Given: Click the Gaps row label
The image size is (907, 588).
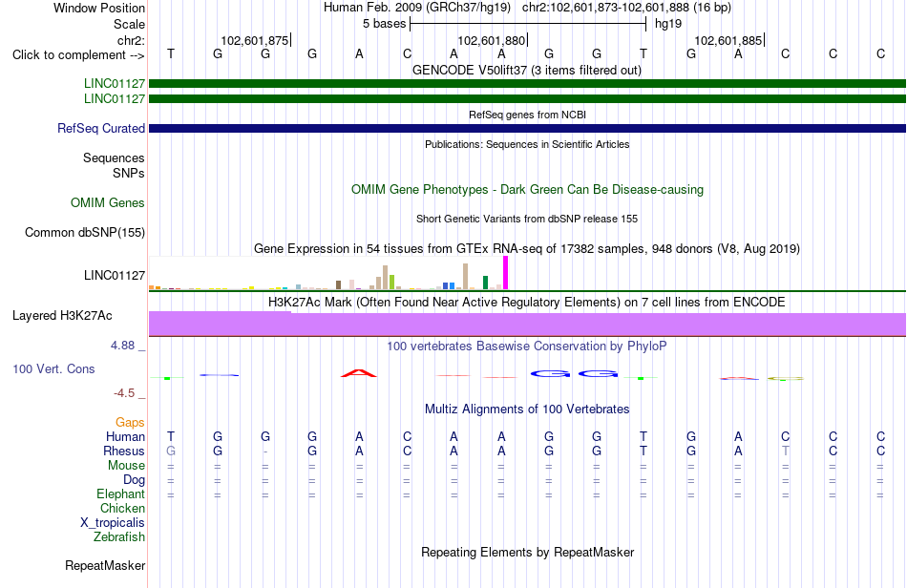Looking at the screenshot, I should point(130,423).
